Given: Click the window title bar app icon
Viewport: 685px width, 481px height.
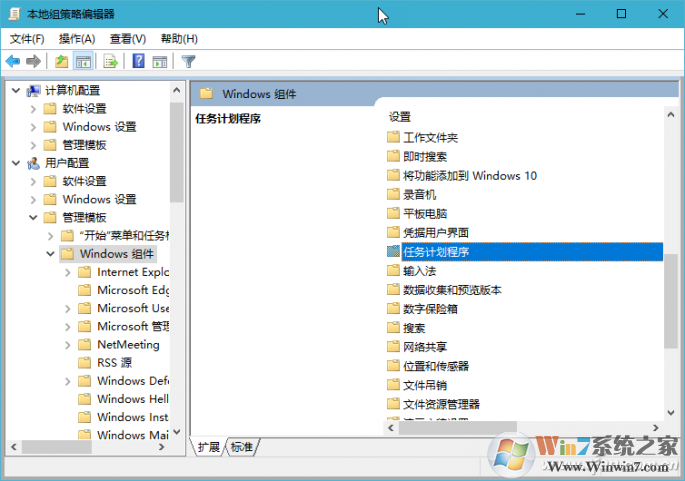Looking at the screenshot, I should 14,14.
